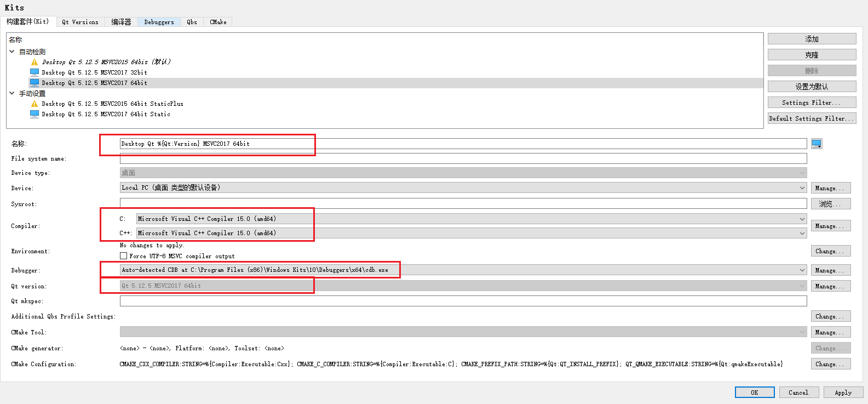Image resolution: width=868 pixels, height=404 pixels.
Task: Click the CMake generator value text
Action: click(202, 348)
